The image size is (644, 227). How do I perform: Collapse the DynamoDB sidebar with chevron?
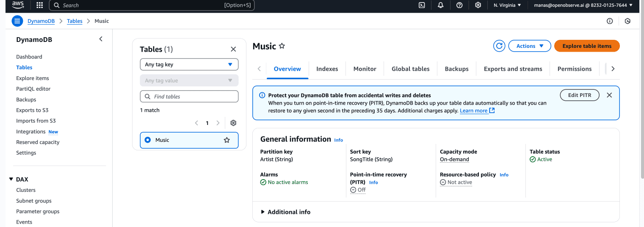[x=101, y=39]
